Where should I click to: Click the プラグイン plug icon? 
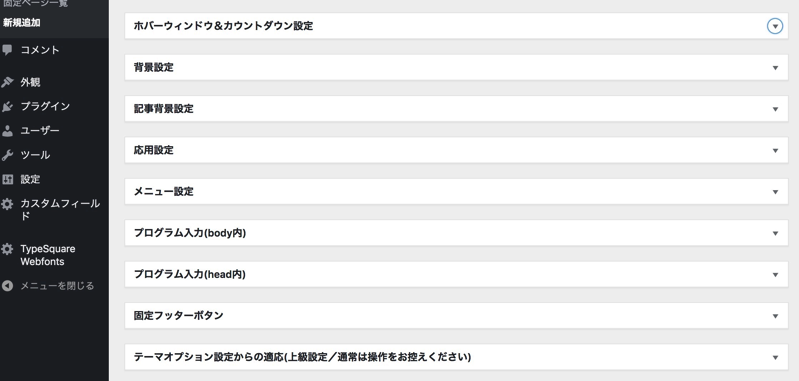[7, 106]
